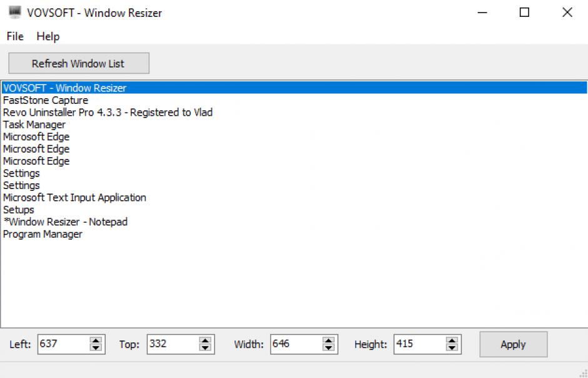Close the Window Resizer window

coord(567,13)
